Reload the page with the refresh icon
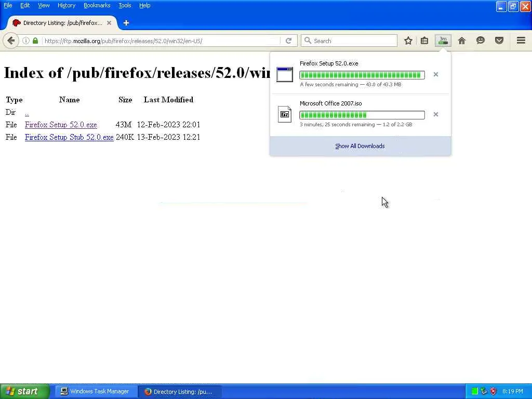The width and height of the screenshot is (532, 399). (289, 41)
